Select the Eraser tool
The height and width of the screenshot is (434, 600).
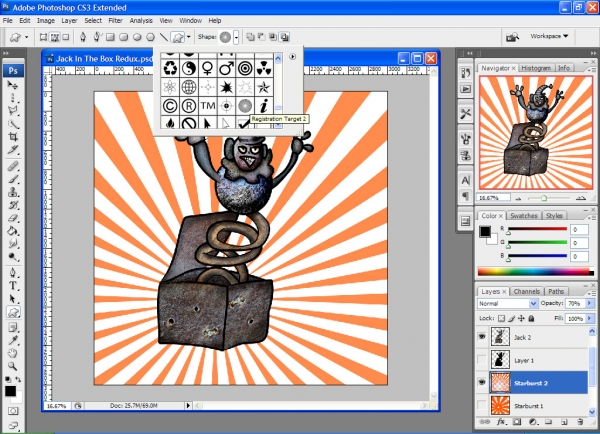tap(13, 218)
